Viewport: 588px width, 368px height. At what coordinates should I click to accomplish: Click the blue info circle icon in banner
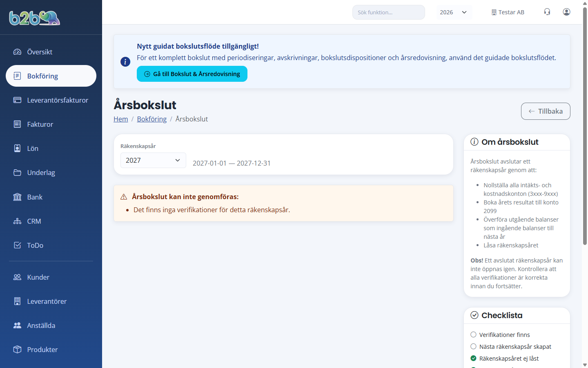point(125,62)
